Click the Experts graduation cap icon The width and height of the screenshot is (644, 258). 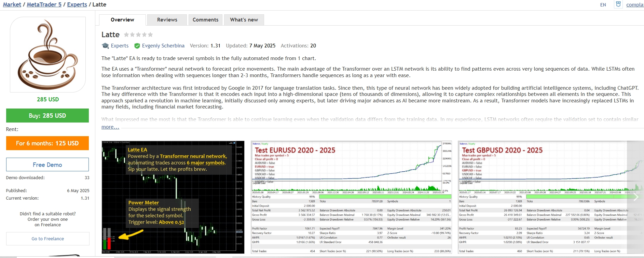point(105,46)
